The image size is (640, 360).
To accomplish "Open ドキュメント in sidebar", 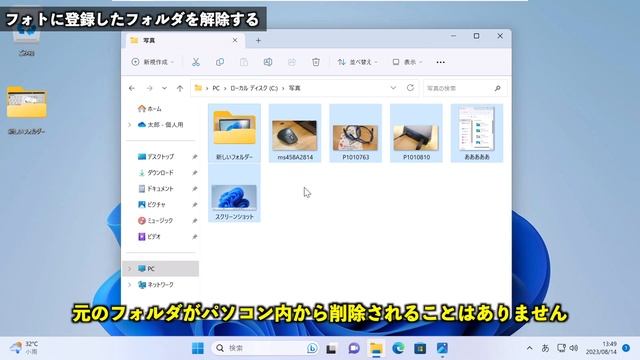I will 156,189.
